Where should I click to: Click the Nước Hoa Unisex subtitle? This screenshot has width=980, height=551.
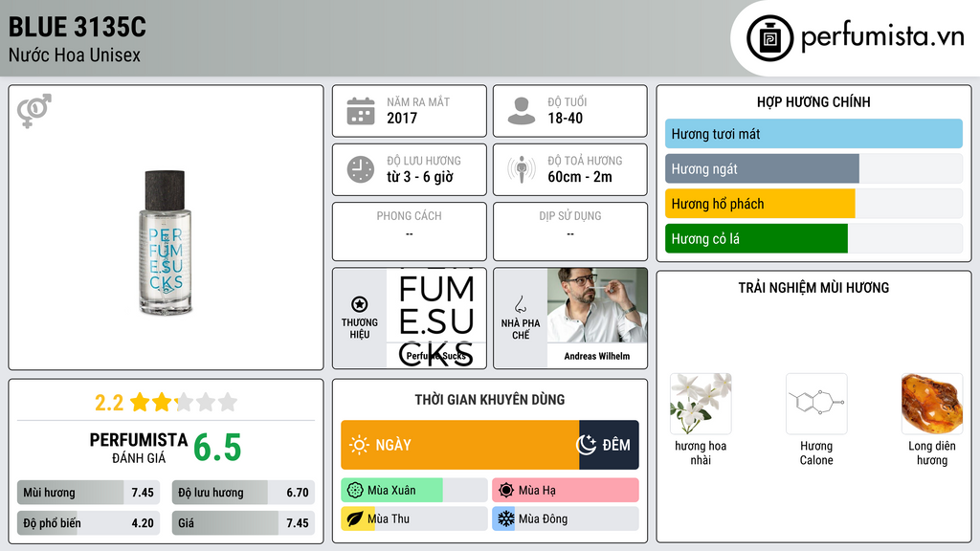75,55
